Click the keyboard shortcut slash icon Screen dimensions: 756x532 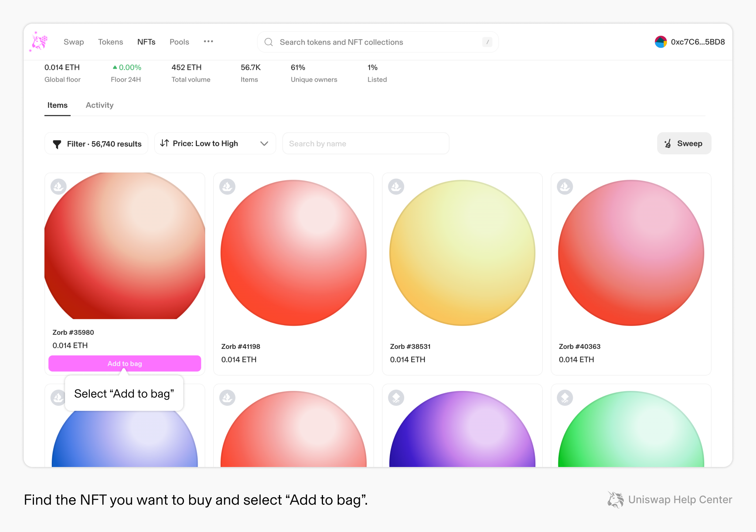488,41
